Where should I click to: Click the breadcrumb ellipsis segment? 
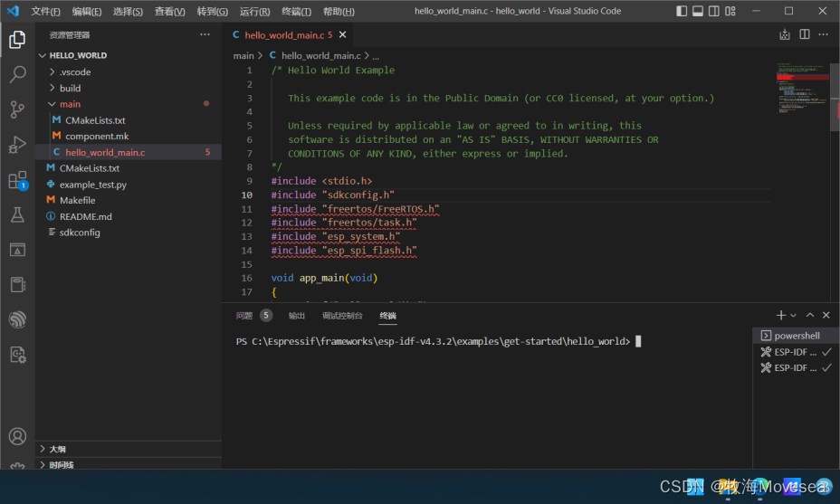coord(376,56)
